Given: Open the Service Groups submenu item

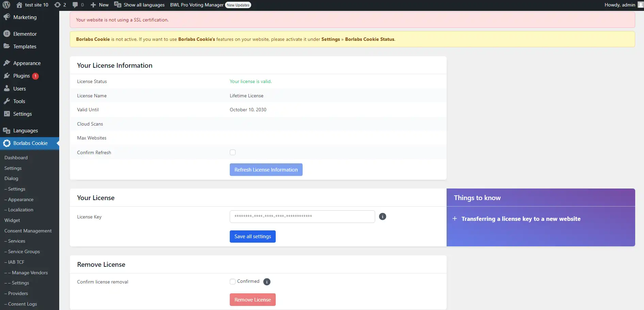Looking at the screenshot, I should (x=22, y=251).
